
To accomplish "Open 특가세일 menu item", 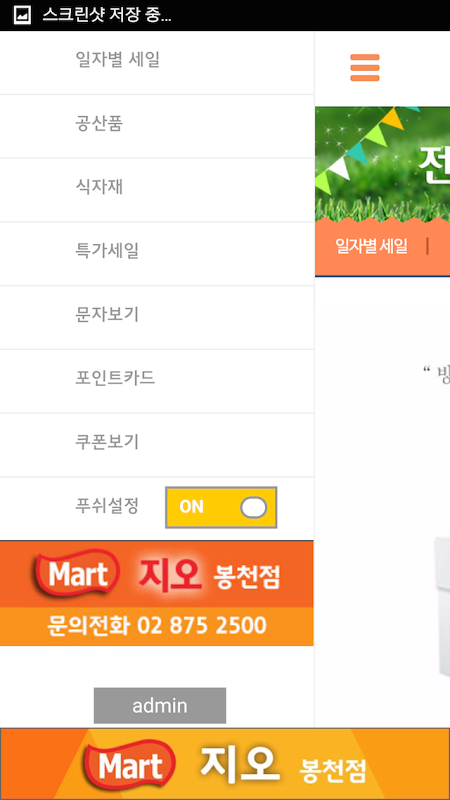I will pyautogui.click(x=157, y=254).
